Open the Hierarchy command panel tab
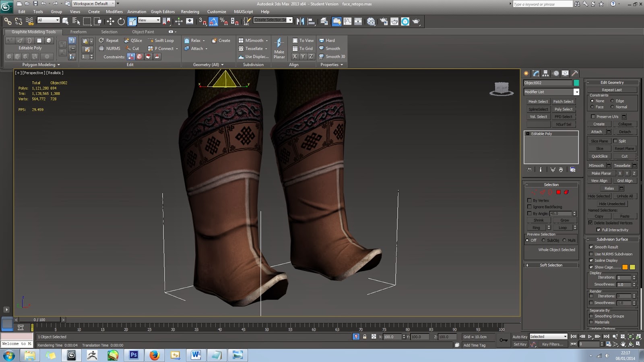644x362 pixels. tap(546, 73)
